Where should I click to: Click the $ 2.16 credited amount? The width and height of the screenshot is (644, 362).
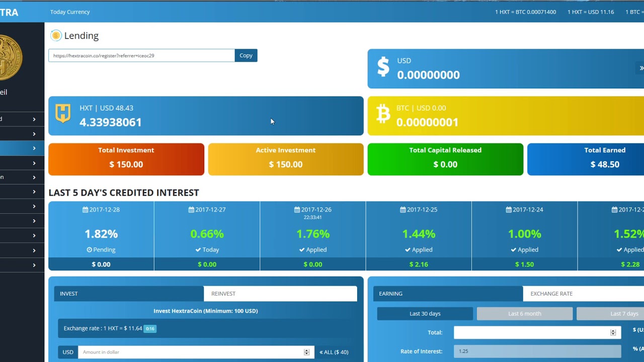click(419, 264)
